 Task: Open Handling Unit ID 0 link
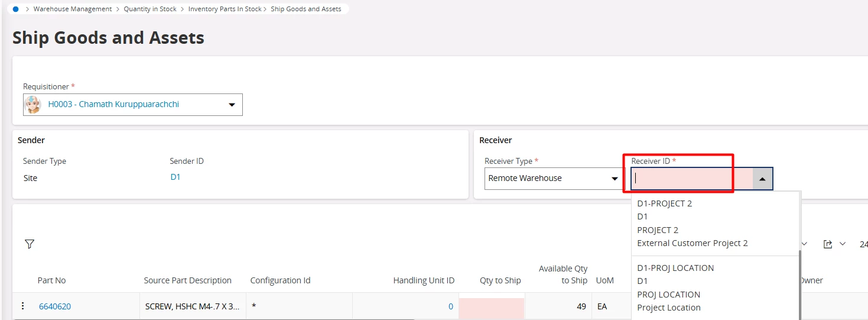click(451, 306)
